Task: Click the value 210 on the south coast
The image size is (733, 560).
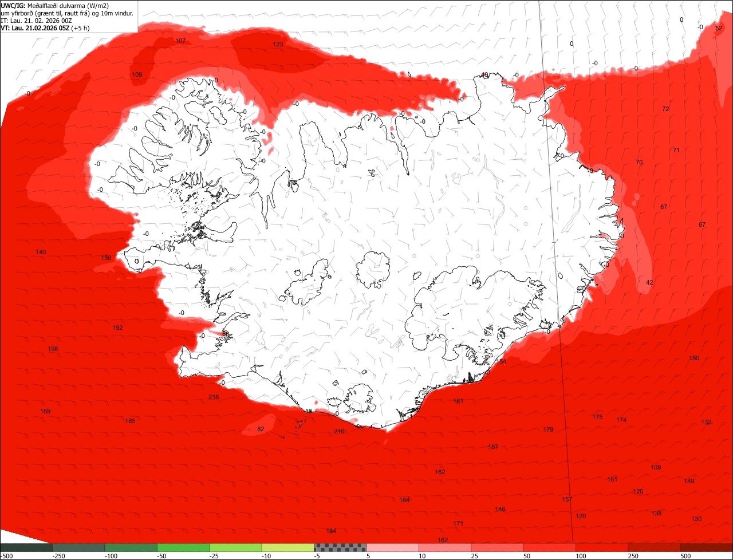Action: coord(339,431)
